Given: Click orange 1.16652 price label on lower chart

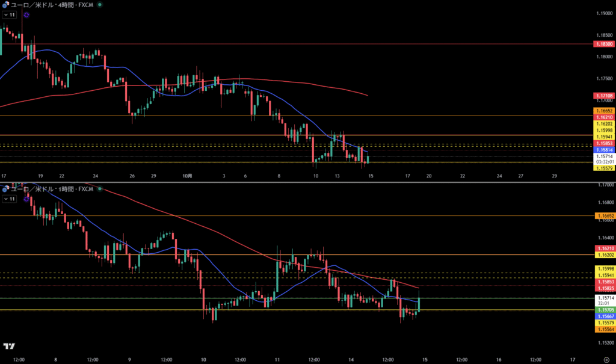Looking at the screenshot, I should tap(604, 215).
